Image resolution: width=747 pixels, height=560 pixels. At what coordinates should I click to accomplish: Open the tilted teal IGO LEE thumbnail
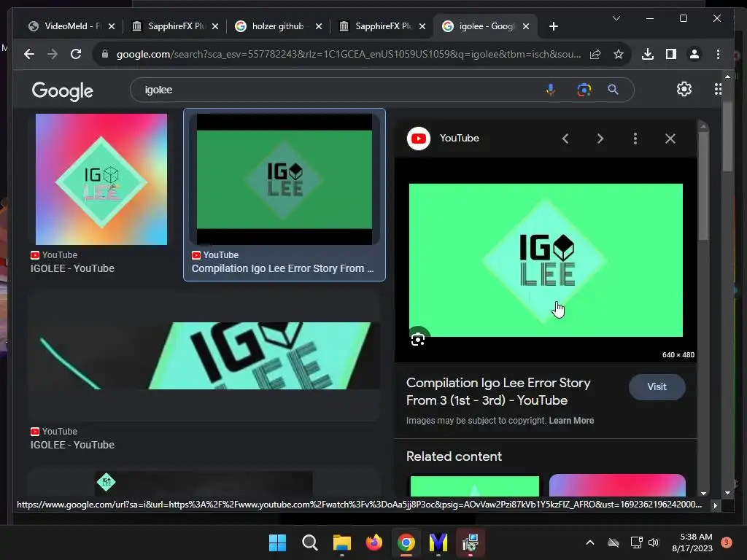(x=204, y=356)
